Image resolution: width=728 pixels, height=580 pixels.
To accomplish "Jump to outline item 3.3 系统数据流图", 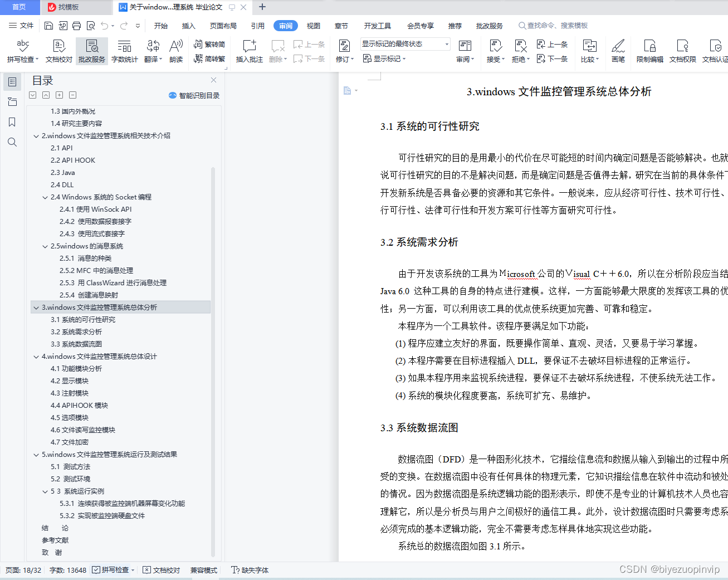I will (76, 344).
